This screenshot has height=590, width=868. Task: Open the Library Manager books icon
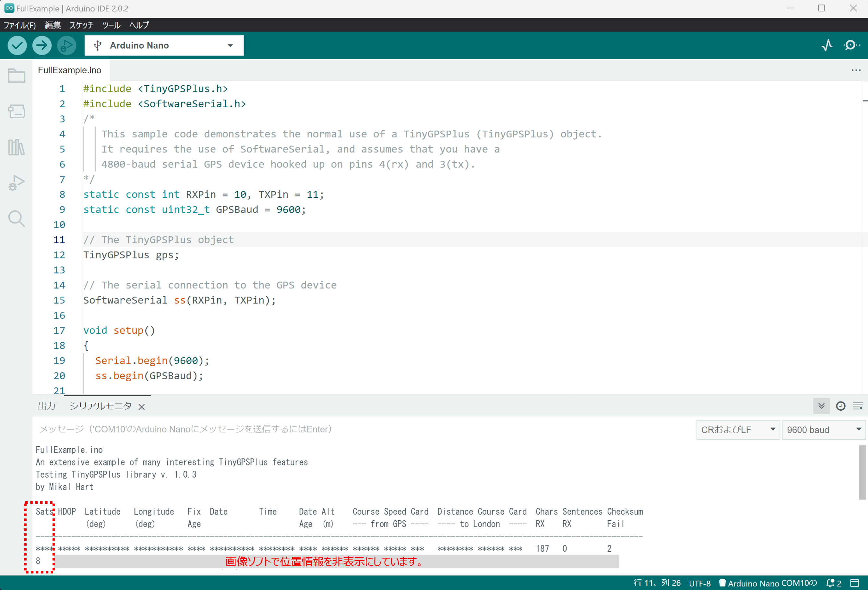[x=17, y=147]
